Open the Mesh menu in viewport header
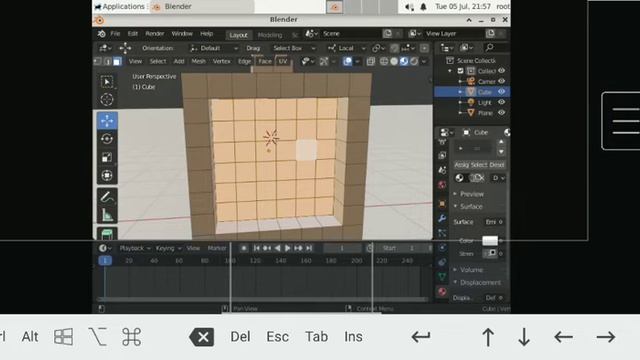Screen dimensions: 640x360 pos(198,61)
